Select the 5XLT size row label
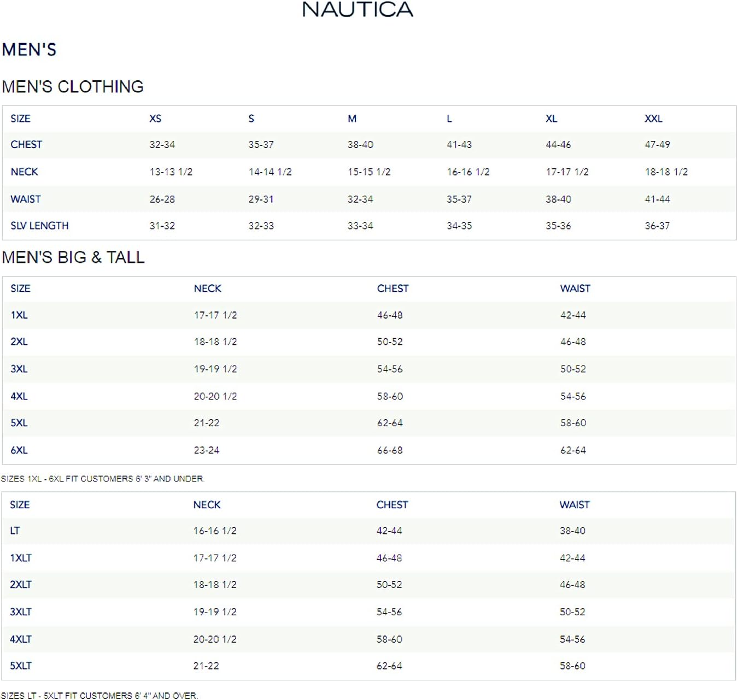This screenshot has height=700, width=738. tap(21, 666)
